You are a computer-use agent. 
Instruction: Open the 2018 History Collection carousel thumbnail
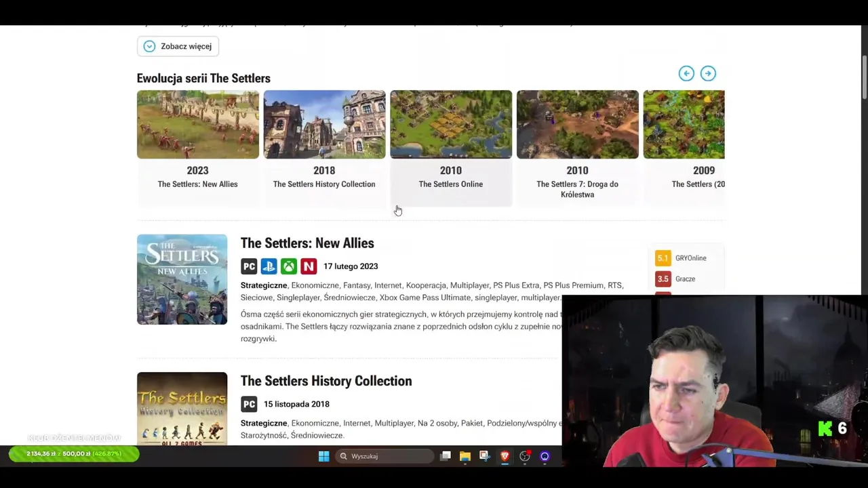tap(324, 125)
